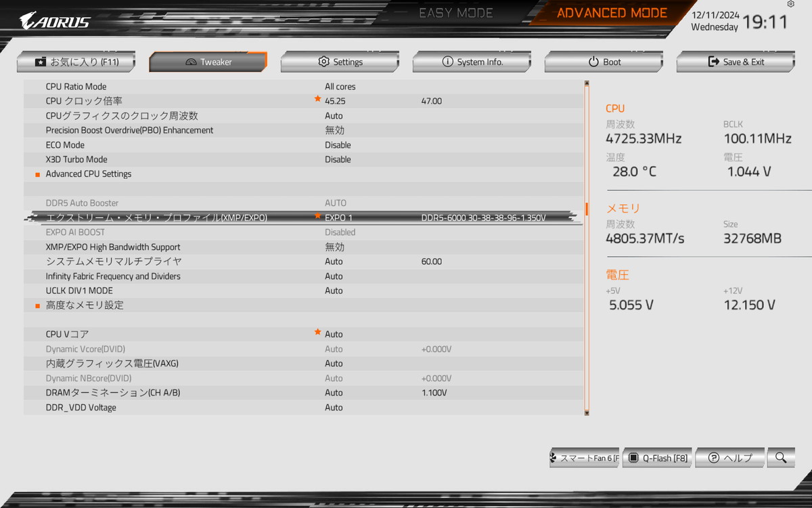The image size is (812, 508).
Task: Change Precision Boost Overdrive(PBO) Enhancement 無効 value
Action: pos(334,130)
